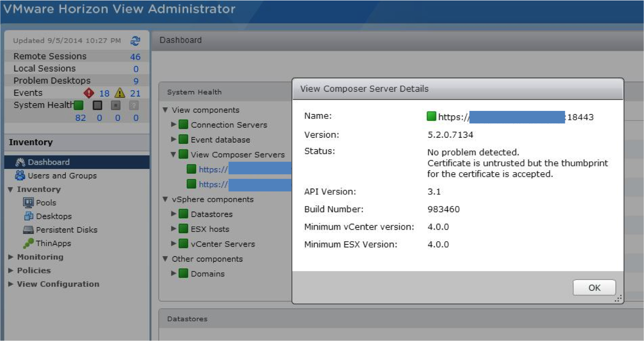Click green status icon beside Datastores
Image resolution: width=644 pixels, height=341 pixels.
pyautogui.click(x=184, y=214)
